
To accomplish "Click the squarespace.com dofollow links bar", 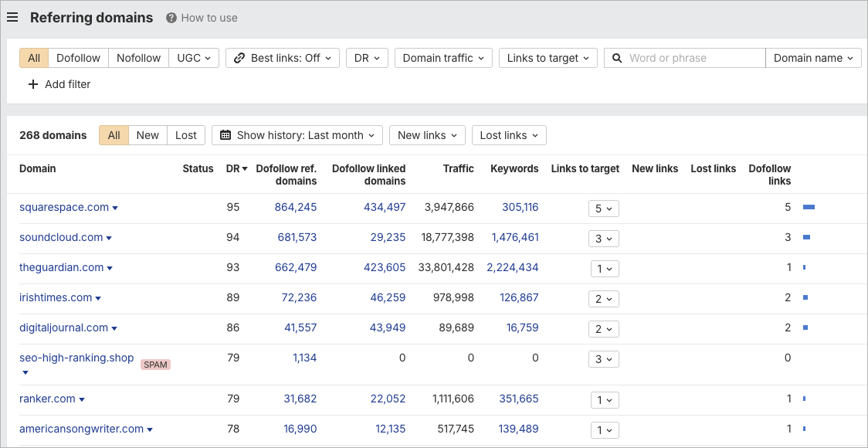I will (x=809, y=207).
